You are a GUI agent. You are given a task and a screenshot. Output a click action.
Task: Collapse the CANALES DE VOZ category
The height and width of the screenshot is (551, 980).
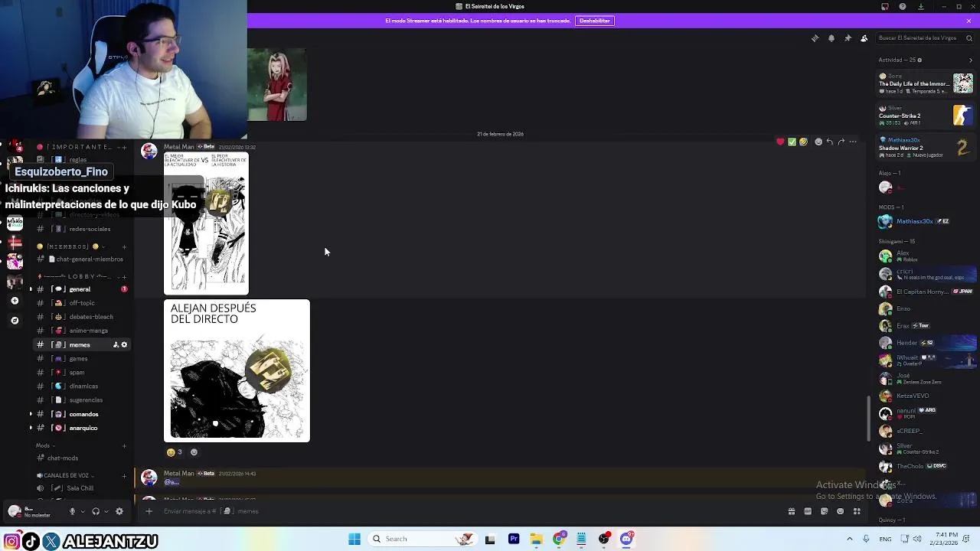click(66, 475)
